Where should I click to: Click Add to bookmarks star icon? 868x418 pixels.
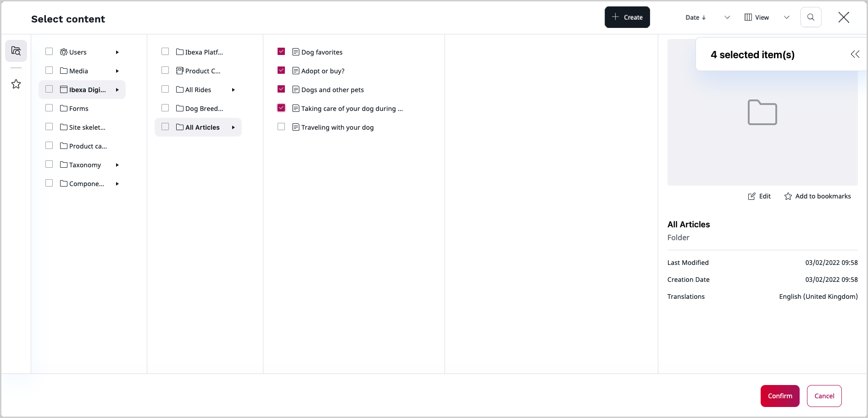pyautogui.click(x=788, y=196)
